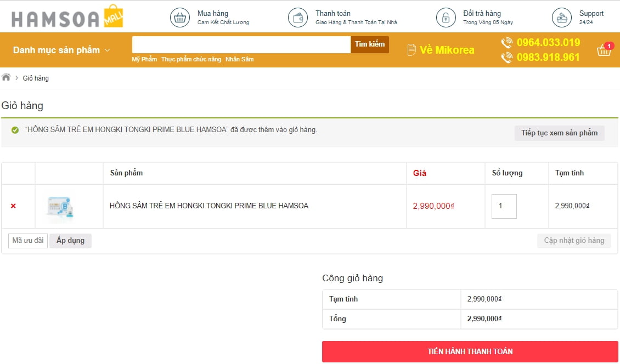Click phone icon beside 0964.033.019

[507, 43]
